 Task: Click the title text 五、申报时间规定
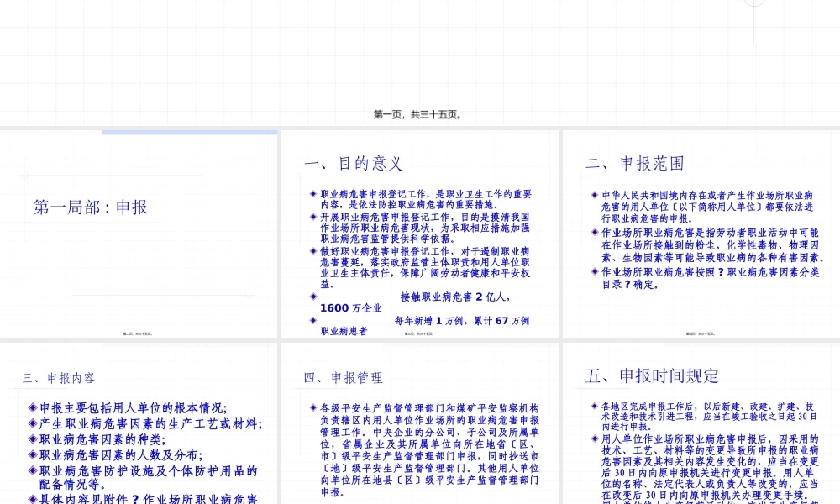(x=654, y=375)
